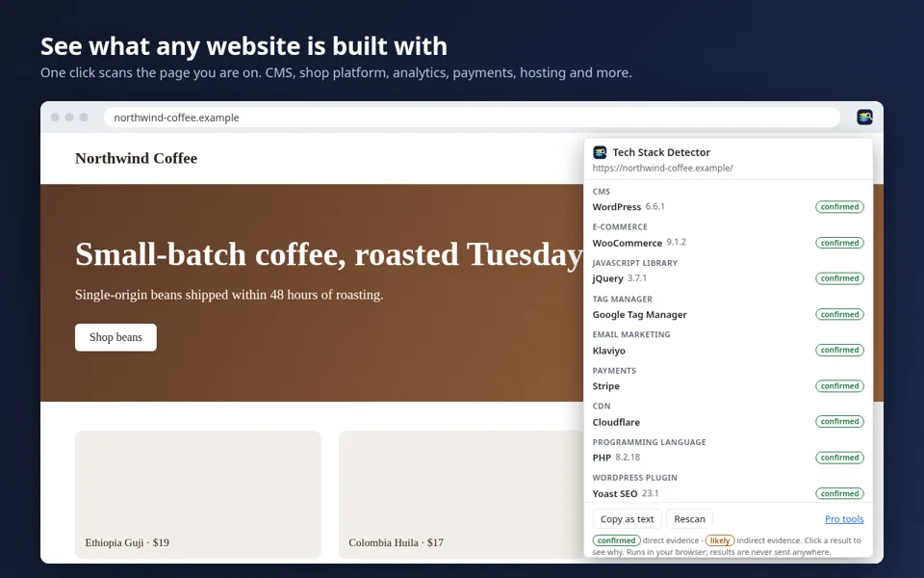Copy results with Copy as text button
The width and height of the screenshot is (924, 578).
(627, 519)
